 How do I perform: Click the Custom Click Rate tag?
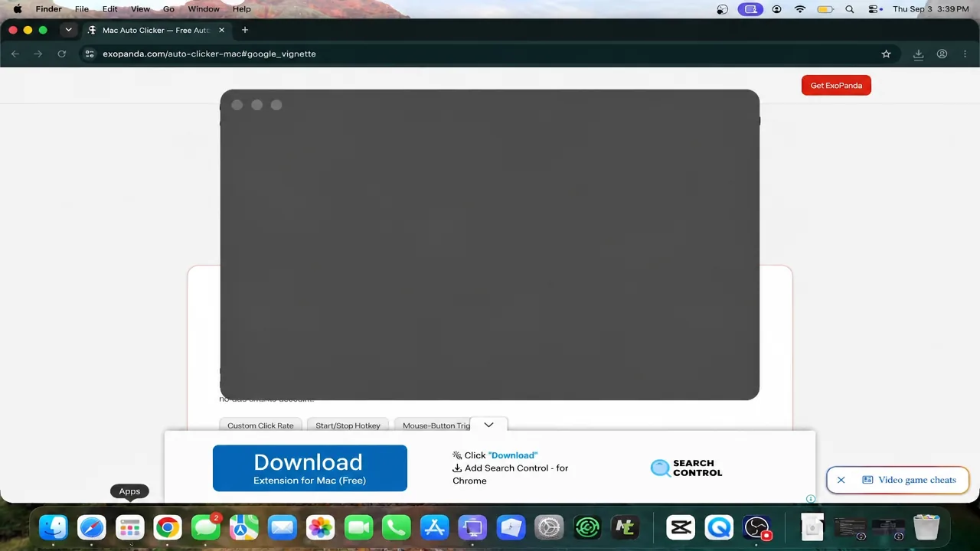260,425
